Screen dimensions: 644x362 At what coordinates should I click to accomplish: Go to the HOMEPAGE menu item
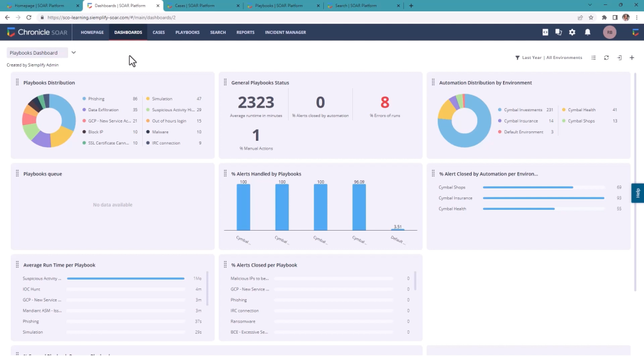tap(92, 33)
